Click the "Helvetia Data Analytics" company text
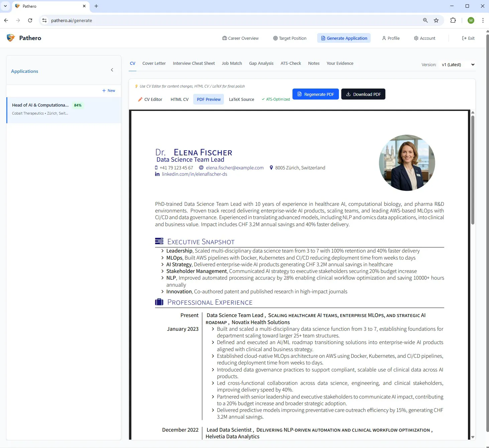 [x=232, y=437]
